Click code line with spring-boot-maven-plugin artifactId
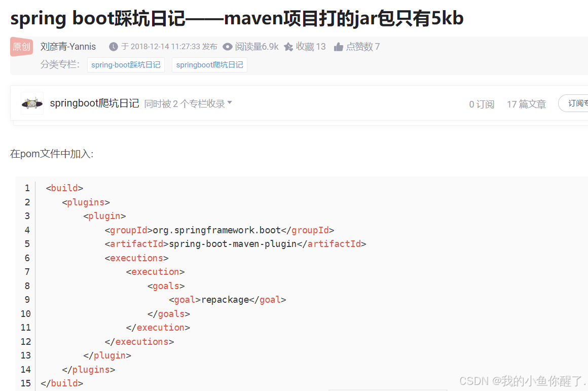Viewport: 588px width, 391px height. 236,244
